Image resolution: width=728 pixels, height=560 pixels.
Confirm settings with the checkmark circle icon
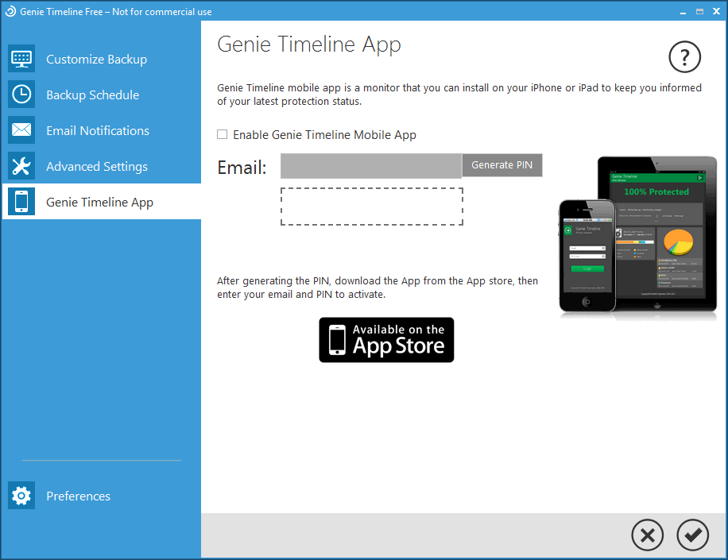[692, 535]
